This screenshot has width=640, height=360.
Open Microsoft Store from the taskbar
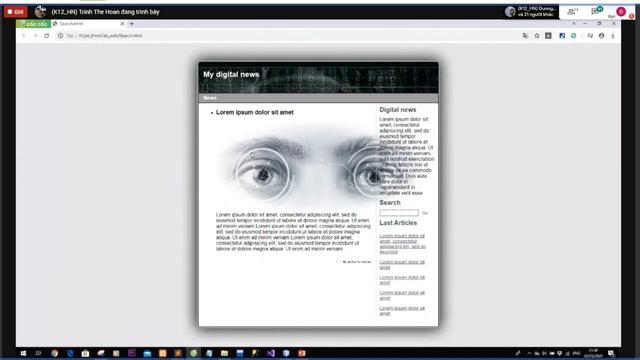point(85,353)
